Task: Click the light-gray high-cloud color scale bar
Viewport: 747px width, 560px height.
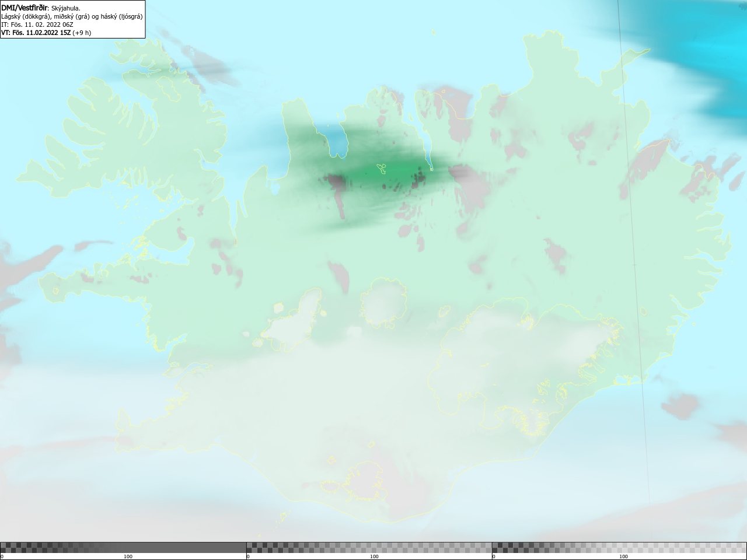Action: click(619, 547)
